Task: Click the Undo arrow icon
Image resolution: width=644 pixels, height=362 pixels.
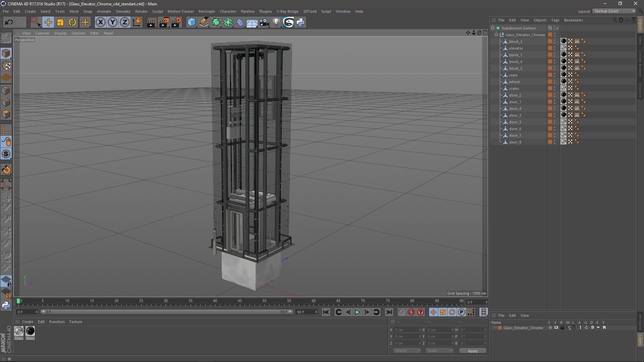Action: click(9, 22)
